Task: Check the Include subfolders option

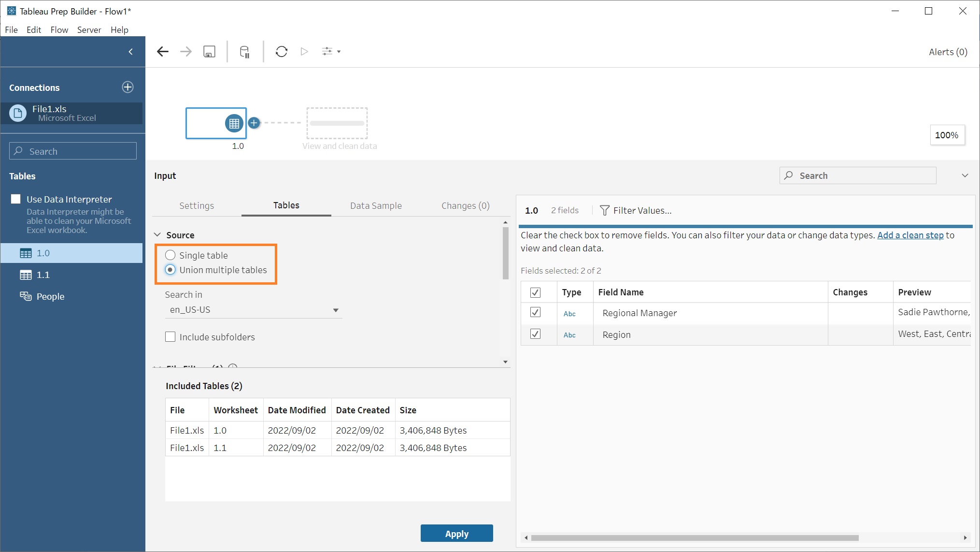Action: pyautogui.click(x=170, y=336)
